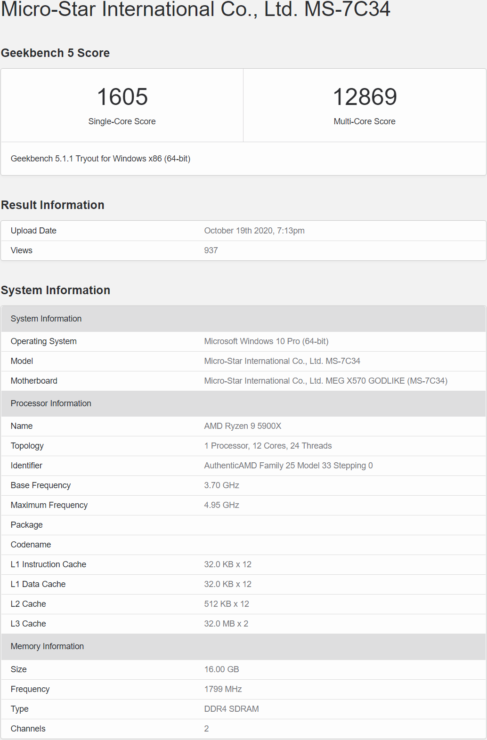The image size is (487, 740).
Task: Click the 'Channels' row label
Action: coord(28,729)
